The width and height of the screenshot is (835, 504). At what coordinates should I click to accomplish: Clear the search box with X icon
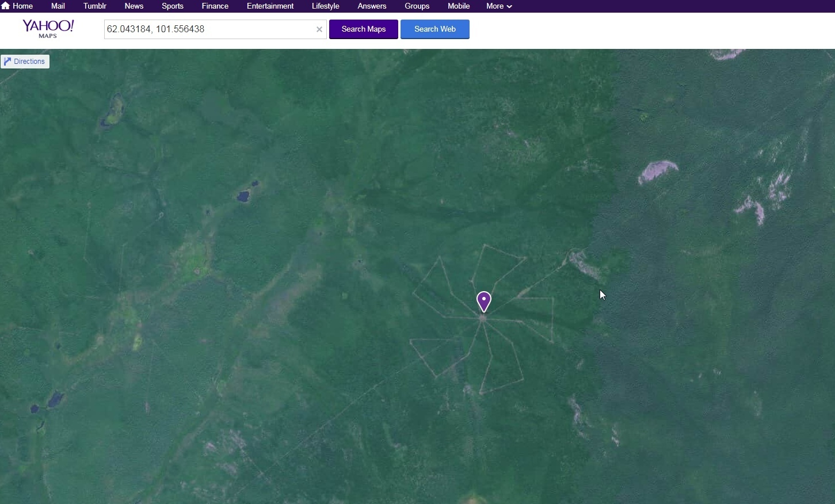click(x=319, y=29)
